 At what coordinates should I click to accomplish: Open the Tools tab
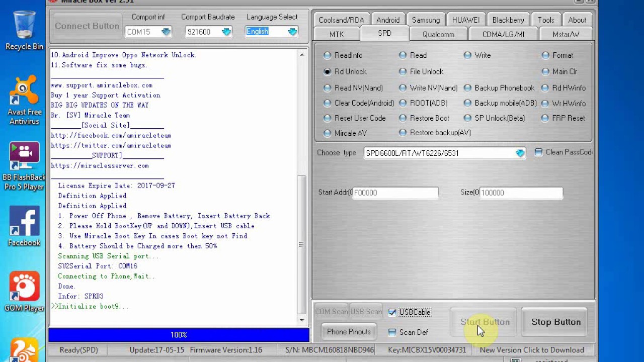(x=546, y=20)
